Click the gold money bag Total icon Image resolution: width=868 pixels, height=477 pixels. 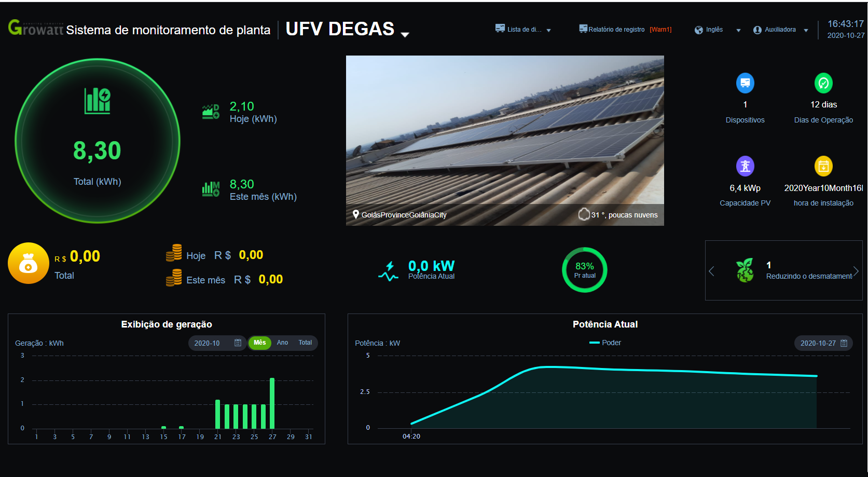pos(29,263)
